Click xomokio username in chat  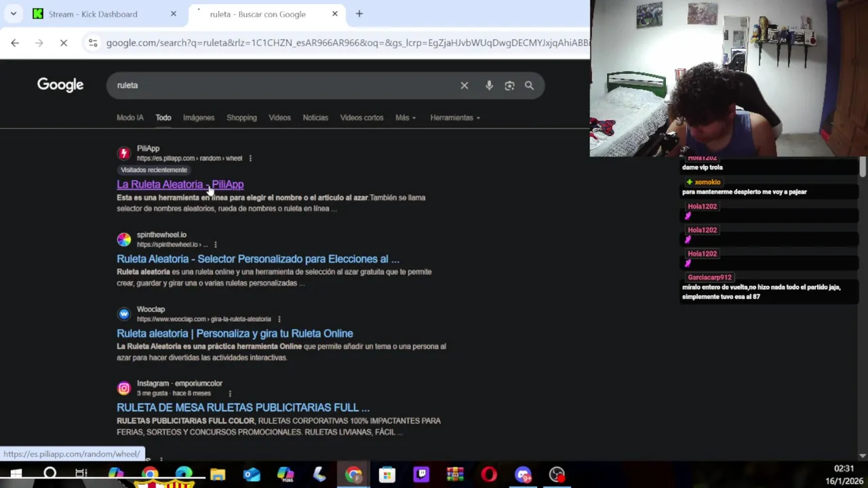pos(707,182)
